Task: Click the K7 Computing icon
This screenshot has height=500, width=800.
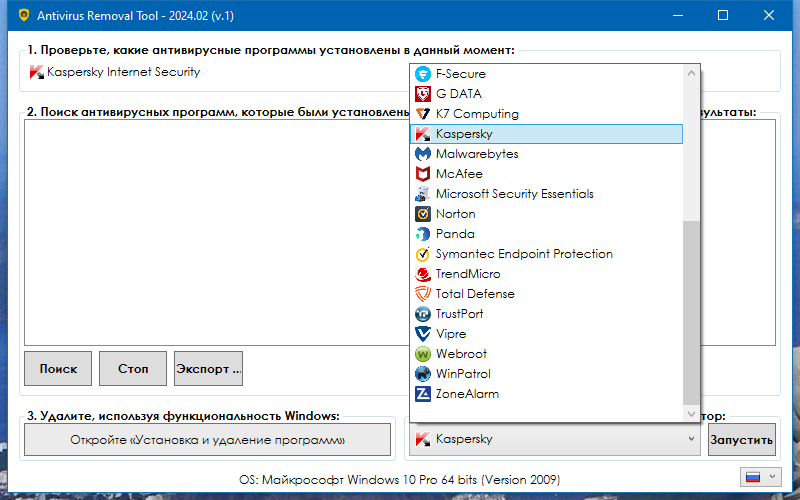Action: pos(423,114)
